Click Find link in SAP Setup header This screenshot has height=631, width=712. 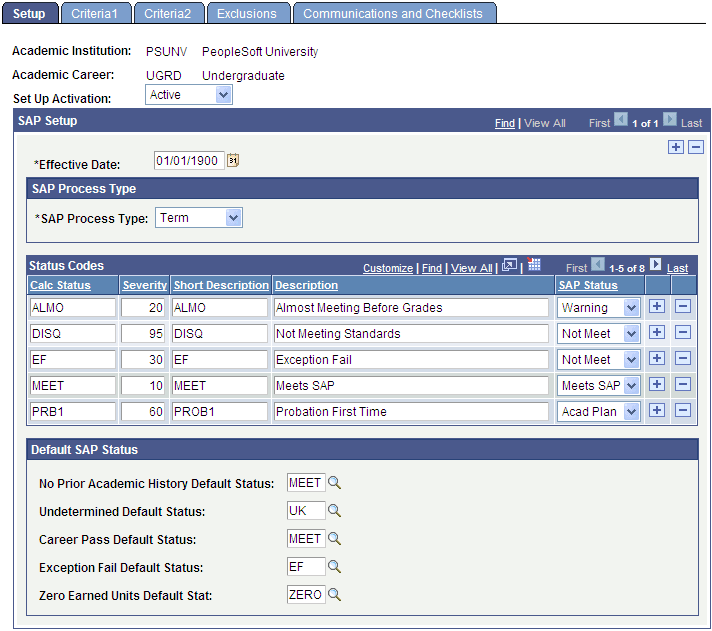point(504,123)
